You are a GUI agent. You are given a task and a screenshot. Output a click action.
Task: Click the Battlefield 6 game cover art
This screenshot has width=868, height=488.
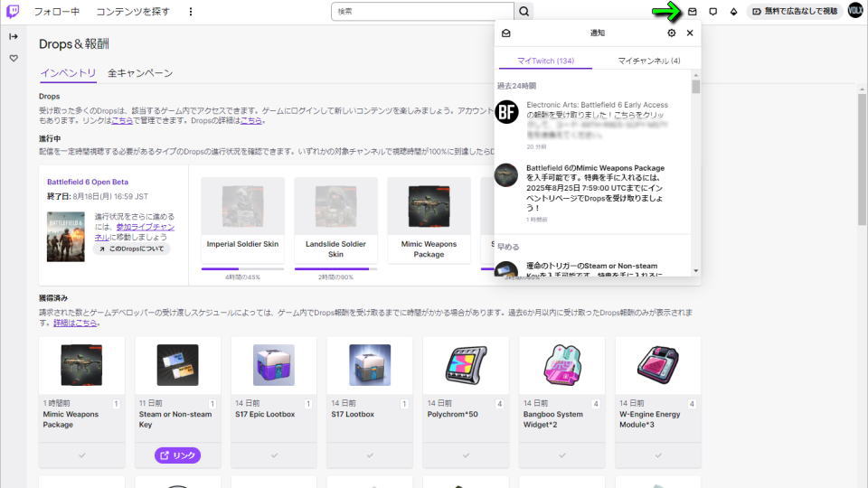click(x=66, y=237)
